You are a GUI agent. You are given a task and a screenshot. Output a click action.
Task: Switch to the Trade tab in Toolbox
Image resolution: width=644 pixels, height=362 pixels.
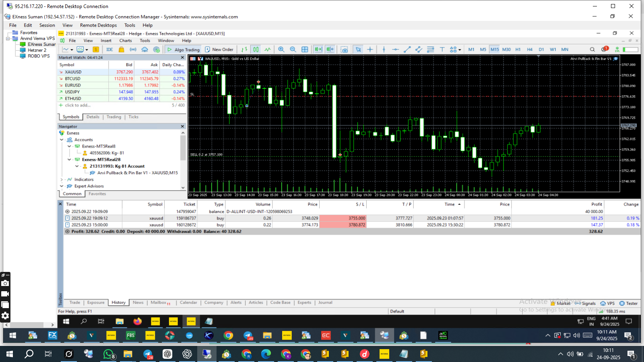74,302
